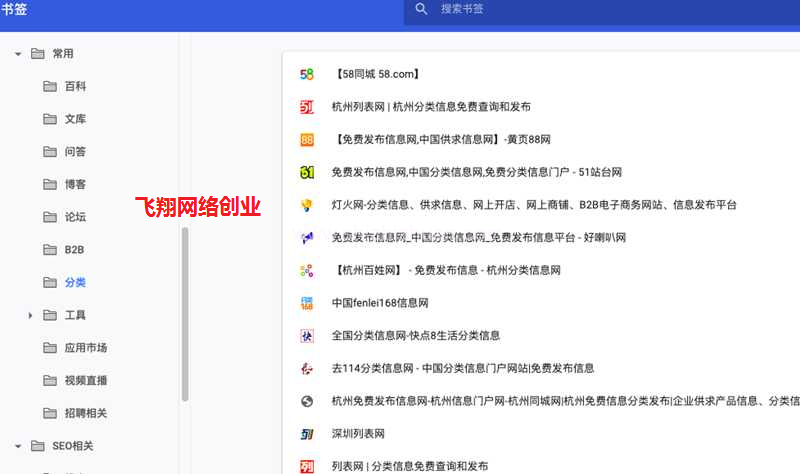Image resolution: width=800 pixels, height=474 pixels.
Task: Select the SEO相关 folder label
Action: click(x=72, y=446)
